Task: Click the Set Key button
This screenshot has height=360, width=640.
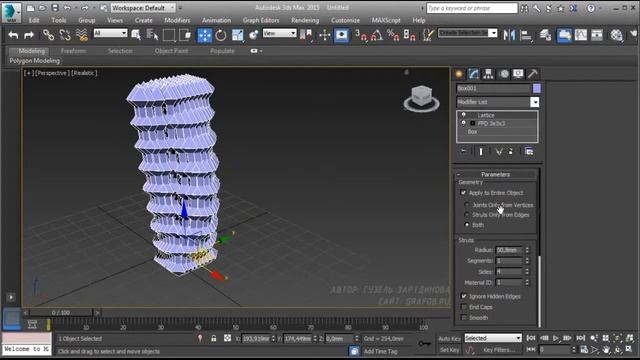Action: 449,350
